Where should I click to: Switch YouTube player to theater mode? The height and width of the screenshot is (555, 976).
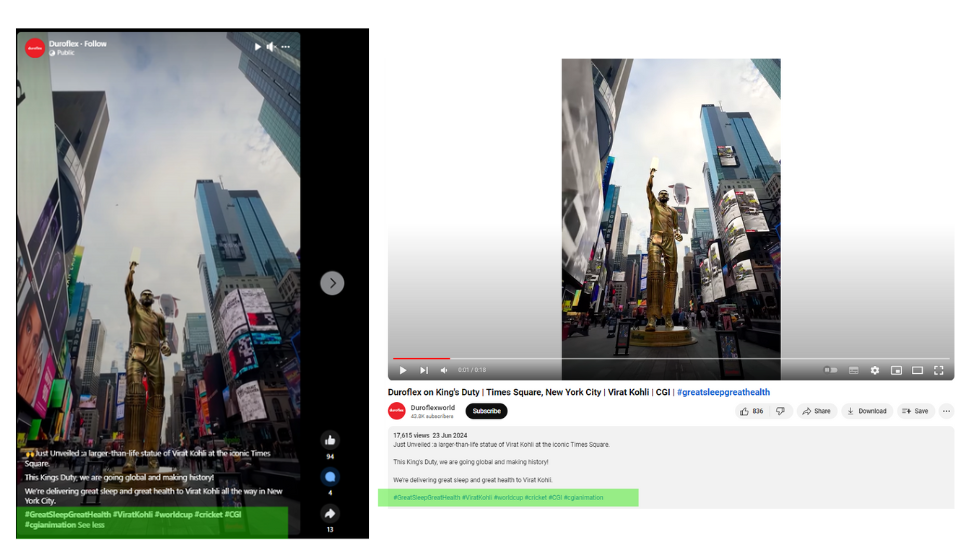click(x=917, y=370)
